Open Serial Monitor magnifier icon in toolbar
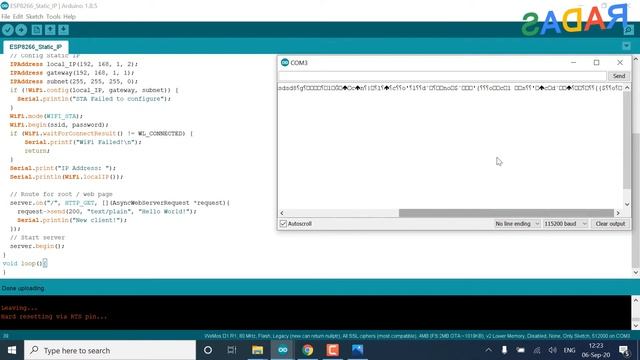 click(628, 30)
